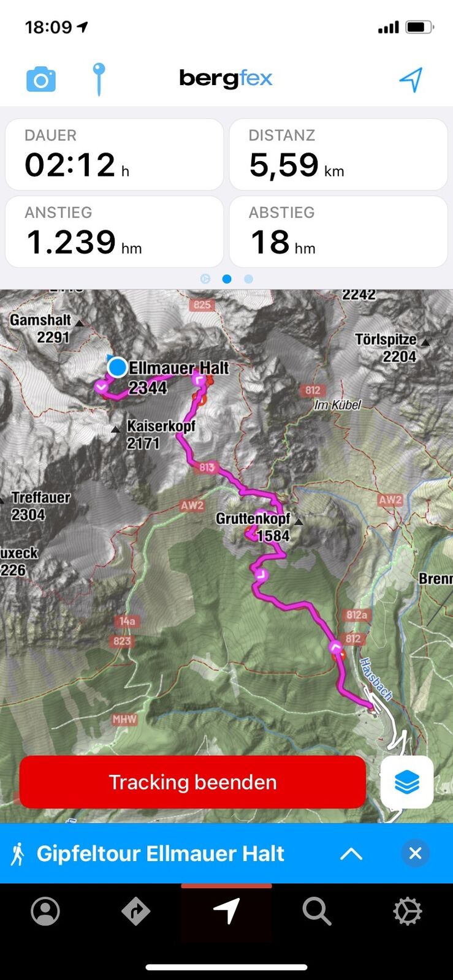The image size is (453, 980).
Task: Open the search tab
Action: (317, 911)
